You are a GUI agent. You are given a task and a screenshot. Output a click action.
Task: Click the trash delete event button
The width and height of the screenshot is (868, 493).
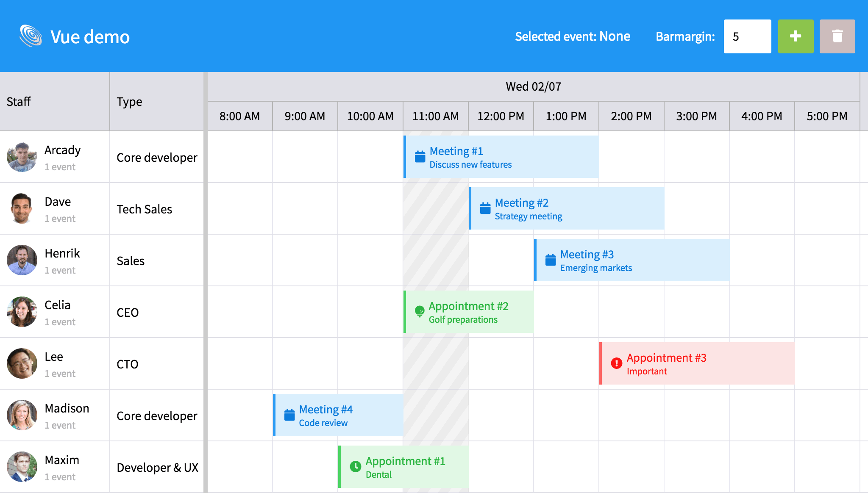[837, 36]
